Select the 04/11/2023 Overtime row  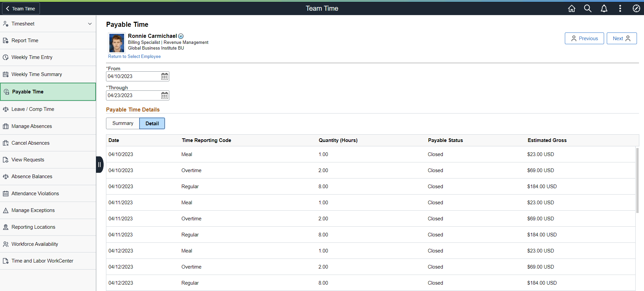coord(371,219)
